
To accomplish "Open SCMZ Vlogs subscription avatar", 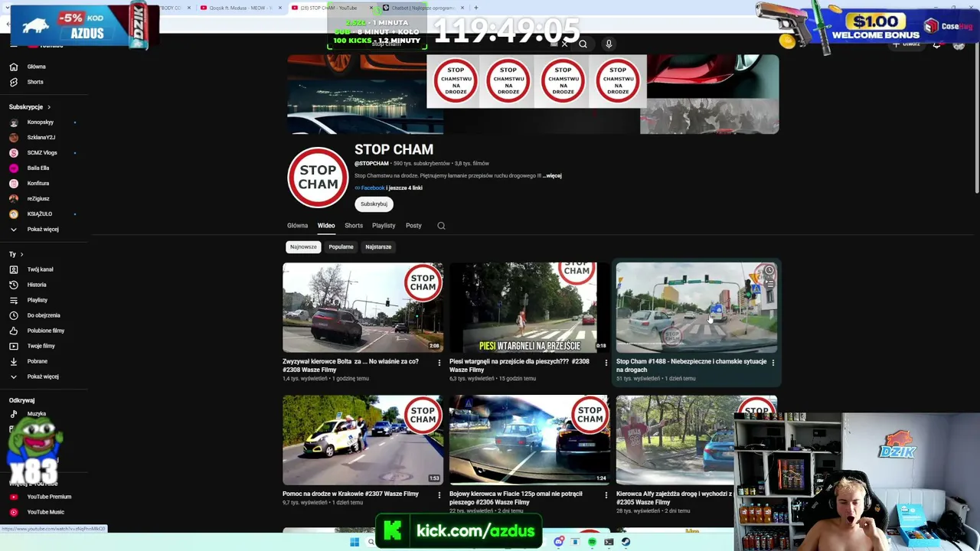I will point(14,153).
